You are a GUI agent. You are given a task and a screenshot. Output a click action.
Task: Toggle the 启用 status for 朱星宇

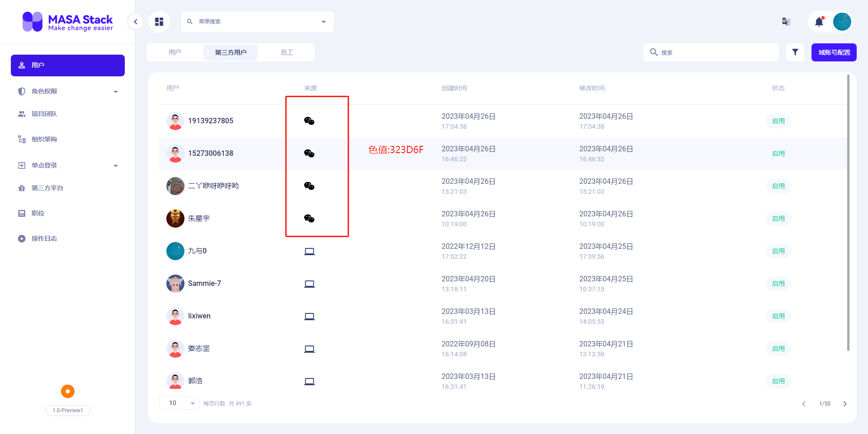pos(778,218)
